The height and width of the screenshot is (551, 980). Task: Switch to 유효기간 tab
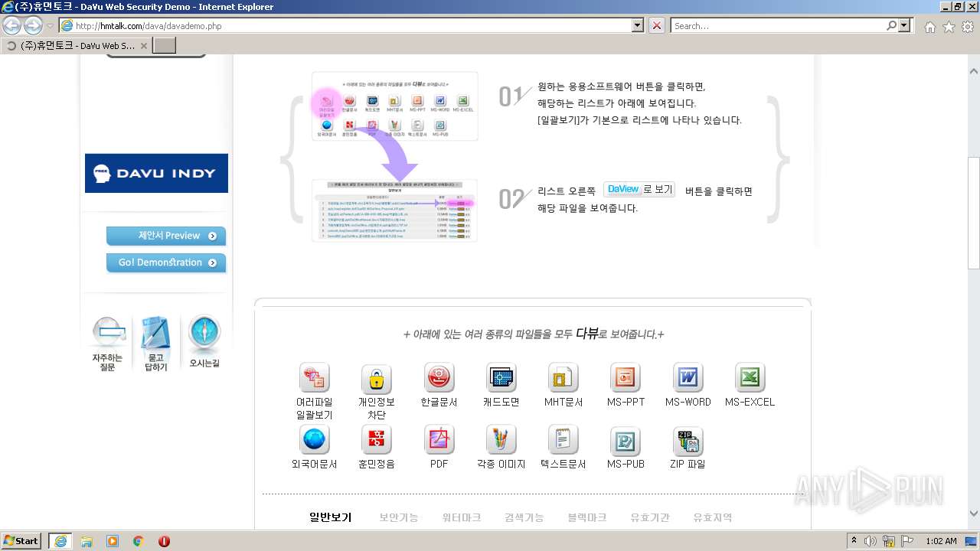click(650, 518)
